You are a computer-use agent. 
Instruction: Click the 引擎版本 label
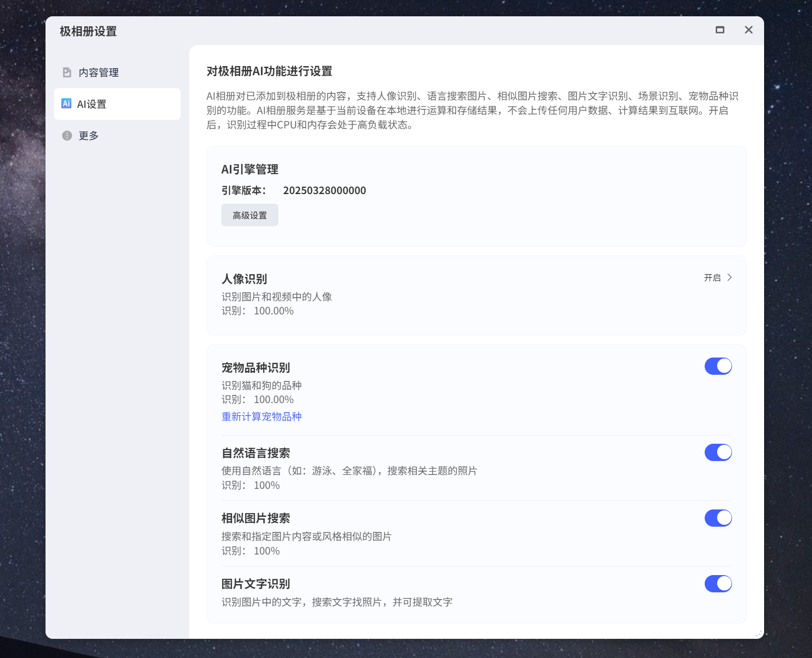coord(243,191)
